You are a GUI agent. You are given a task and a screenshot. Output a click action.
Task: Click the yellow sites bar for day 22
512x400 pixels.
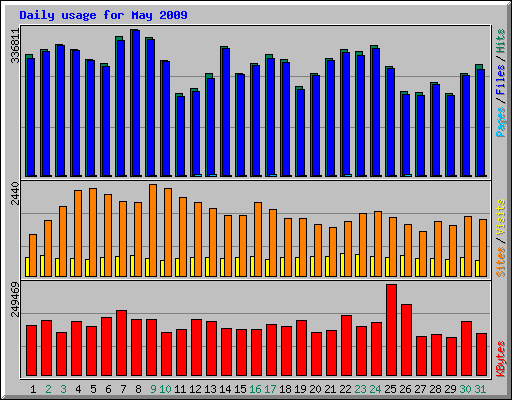(x=342, y=265)
